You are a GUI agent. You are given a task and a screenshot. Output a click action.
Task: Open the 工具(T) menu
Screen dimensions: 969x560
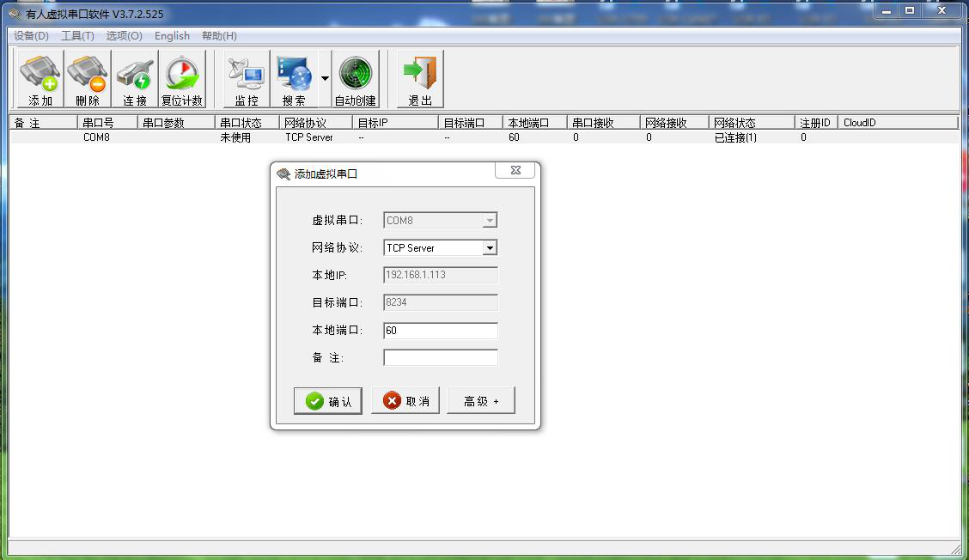coord(77,36)
